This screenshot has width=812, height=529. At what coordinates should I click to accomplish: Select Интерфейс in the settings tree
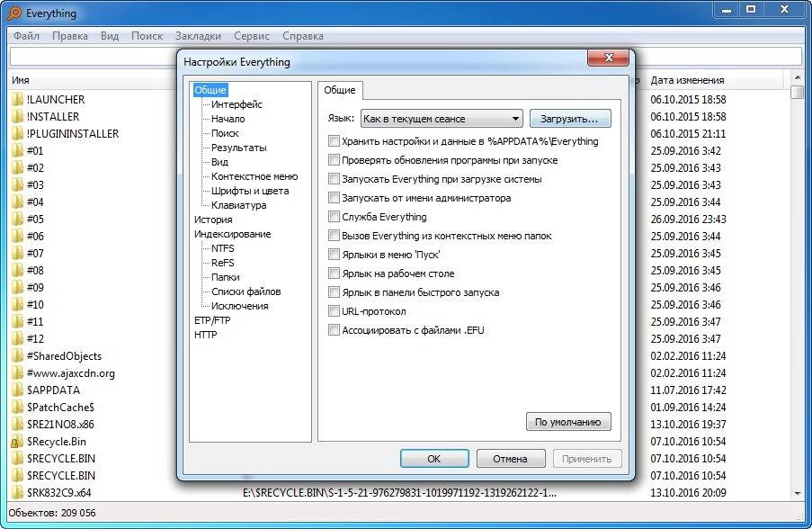pos(236,104)
